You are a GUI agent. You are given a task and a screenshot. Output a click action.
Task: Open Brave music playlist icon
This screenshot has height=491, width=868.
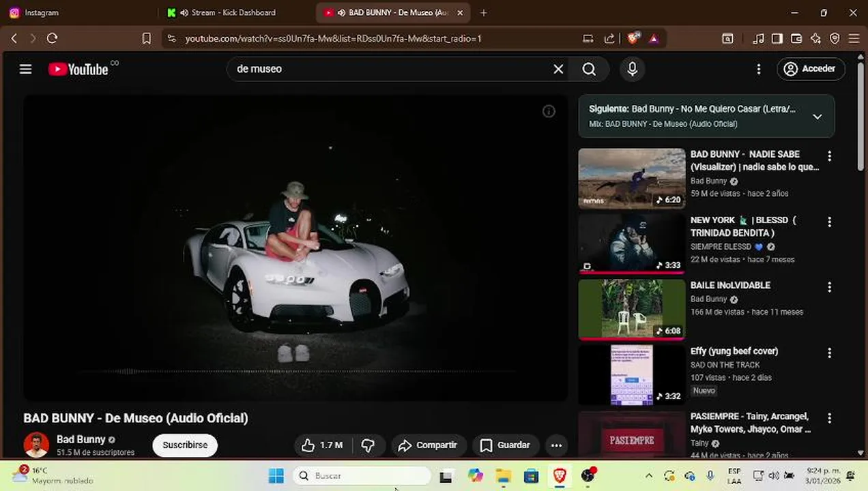click(x=758, y=39)
